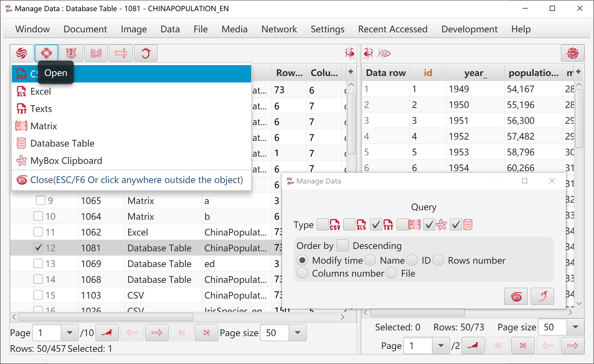This screenshot has width=594, height=364.
Task: Click the 1103 CSV row ID cell
Action: (x=101, y=295)
